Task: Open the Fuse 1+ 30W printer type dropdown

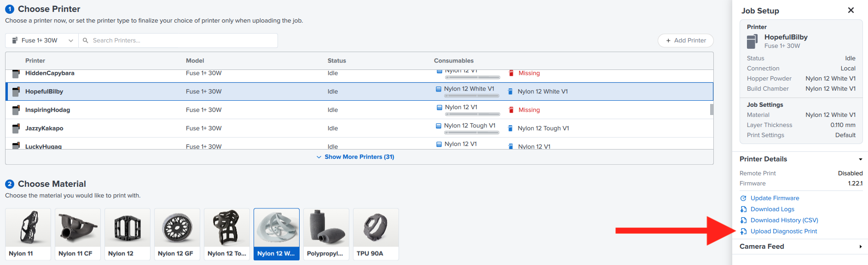Action: click(42, 40)
